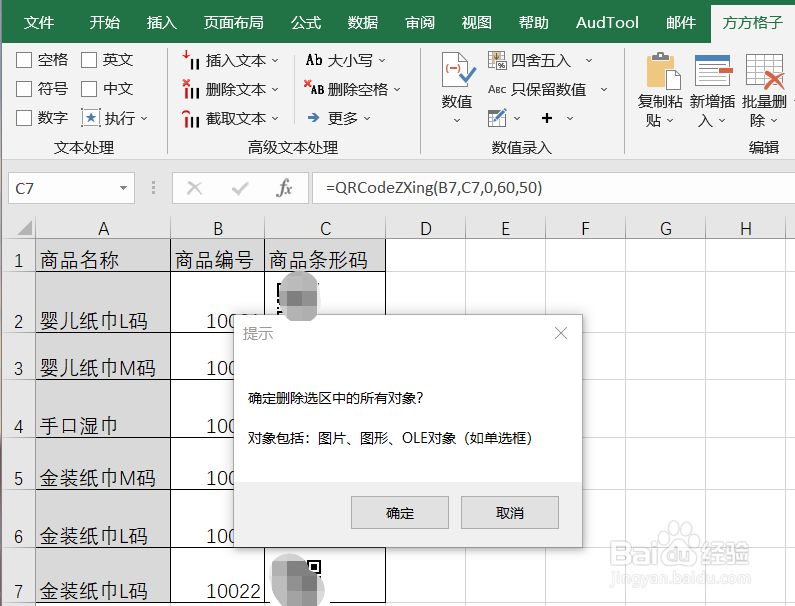This screenshot has width=795, height=606.
Task: Click the ABC 只保留数值 icon
Action: coord(497,89)
